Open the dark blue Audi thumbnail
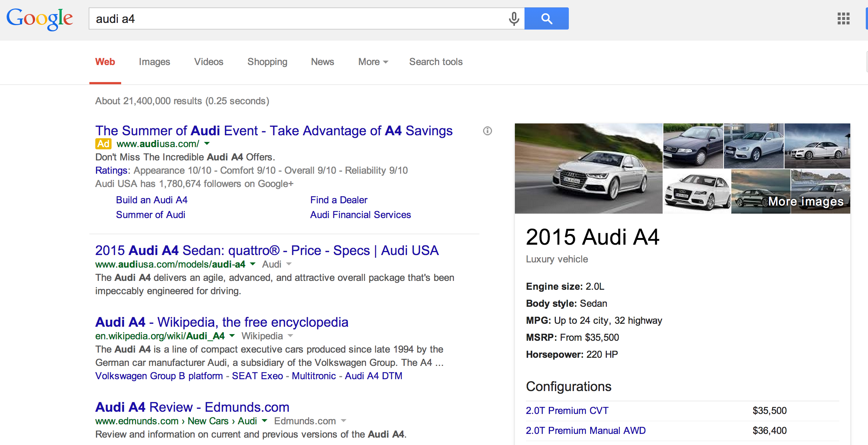 693,146
